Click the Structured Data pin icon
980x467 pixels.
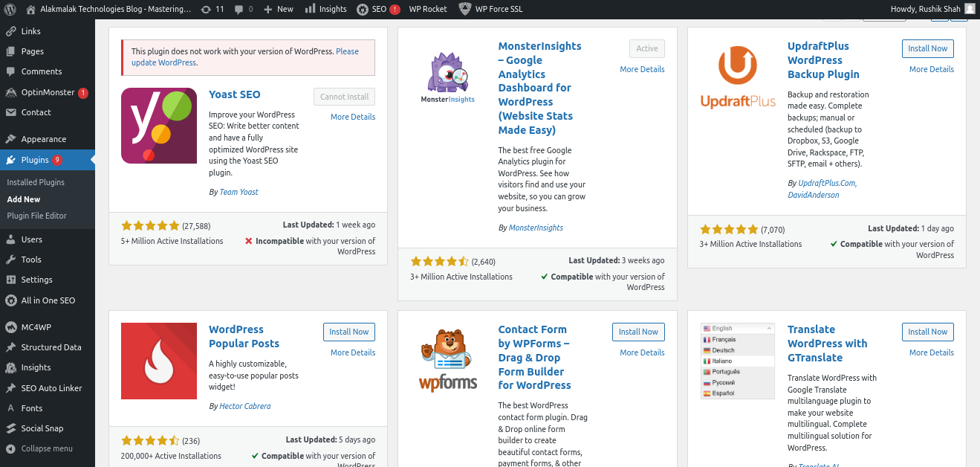10,347
